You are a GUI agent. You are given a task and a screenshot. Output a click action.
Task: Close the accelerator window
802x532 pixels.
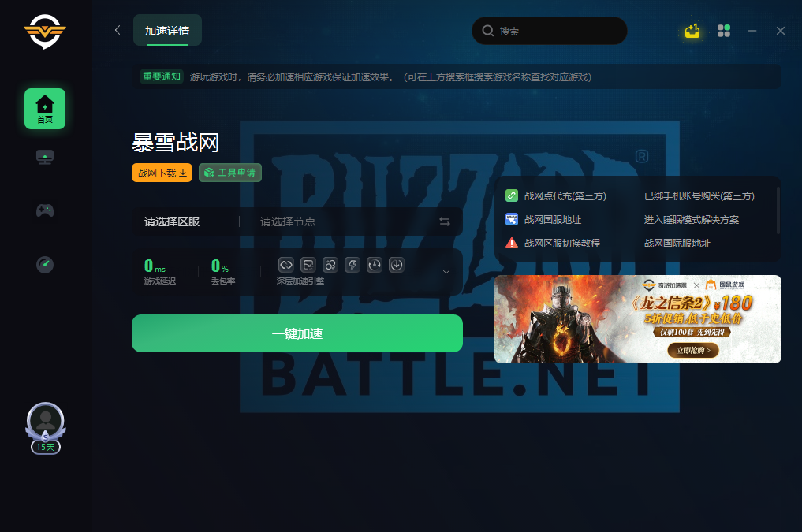(x=781, y=31)
